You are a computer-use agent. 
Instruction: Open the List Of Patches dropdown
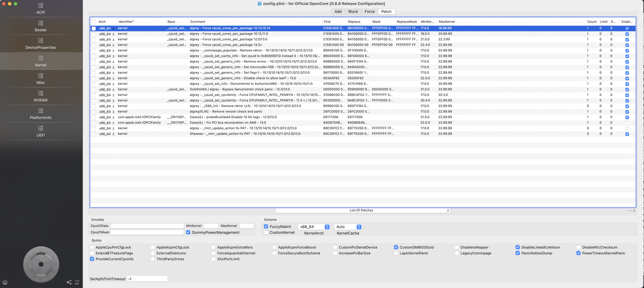[362, 211]
